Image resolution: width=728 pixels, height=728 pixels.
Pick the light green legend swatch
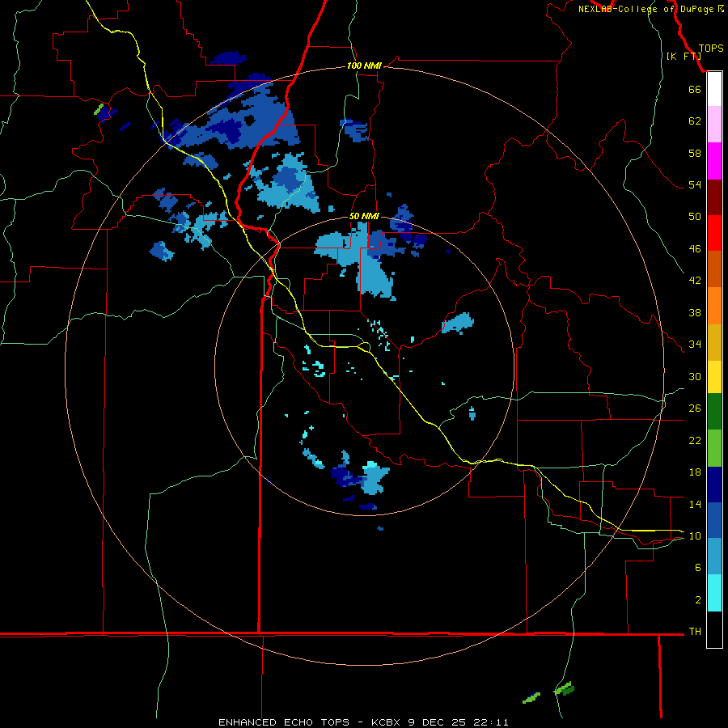714,448
